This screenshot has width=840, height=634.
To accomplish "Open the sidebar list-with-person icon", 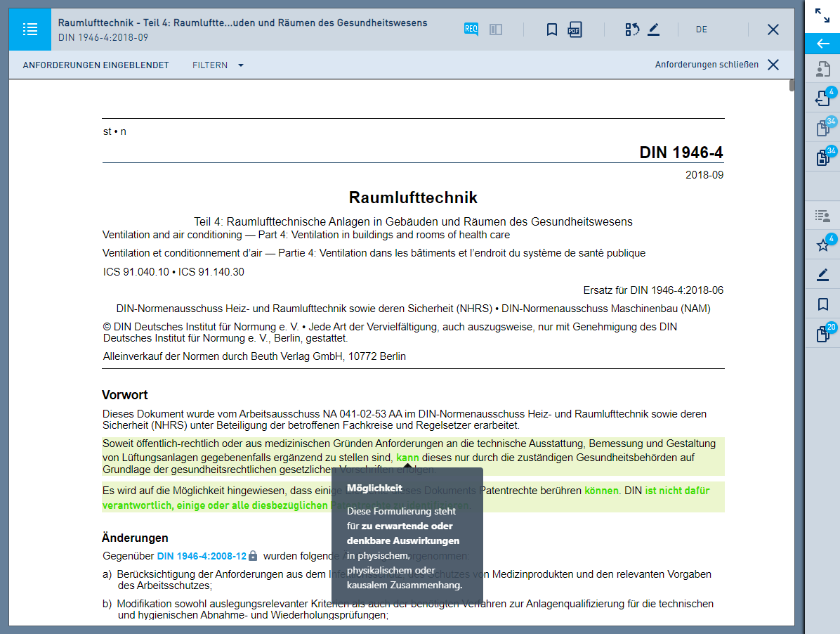I will (823, 216).
